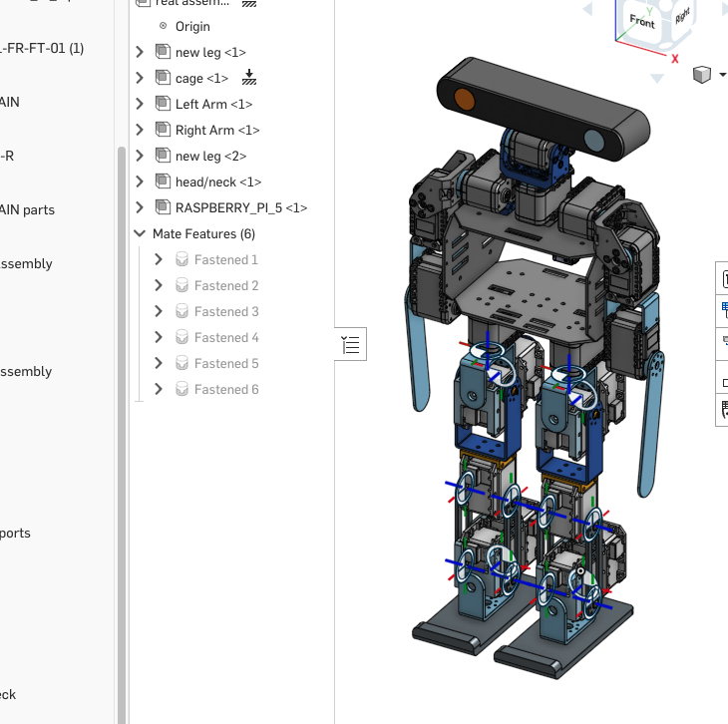
Task: Expand the Left Arm <1> node
Action: coord(140,104)
